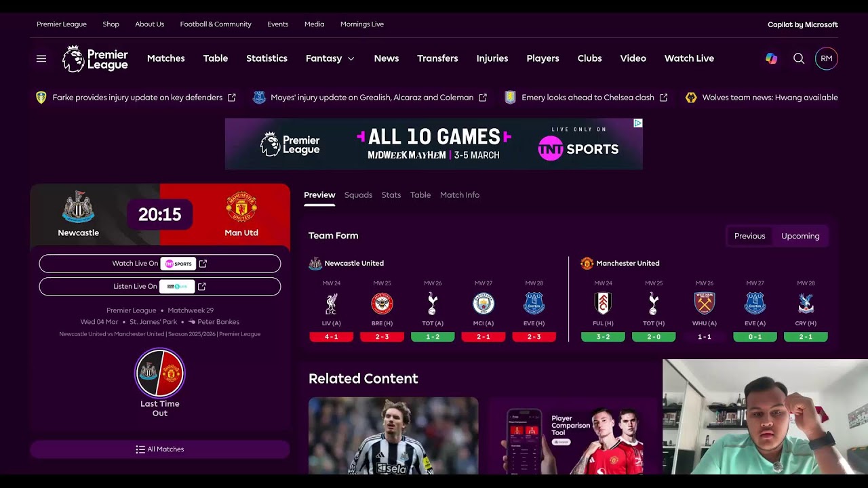This screenshot has width=868, height=488.
Task: Click the Wolves crest beside team news
Action: pyautogui.click(x=691, y=98)
